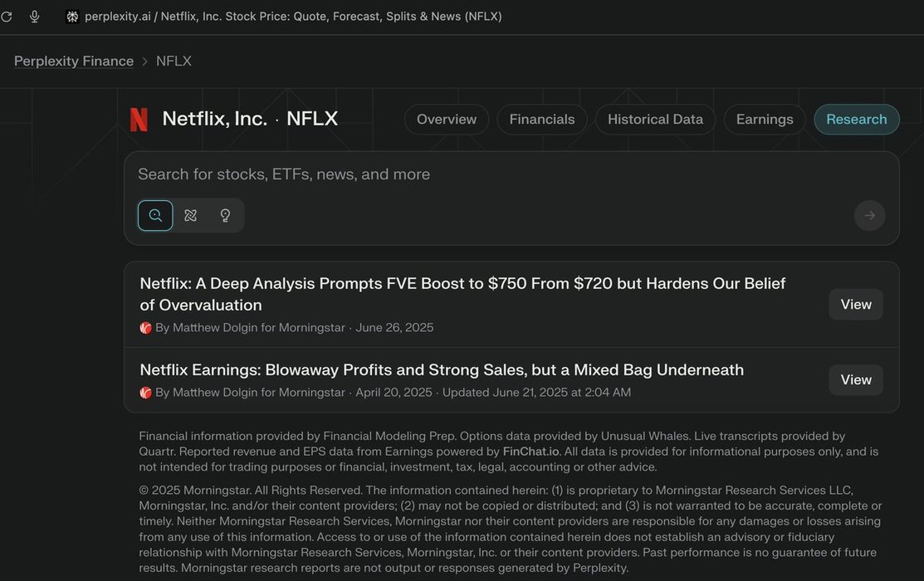
Task: Switch to the Financials tab
Action: click(542, 120)
